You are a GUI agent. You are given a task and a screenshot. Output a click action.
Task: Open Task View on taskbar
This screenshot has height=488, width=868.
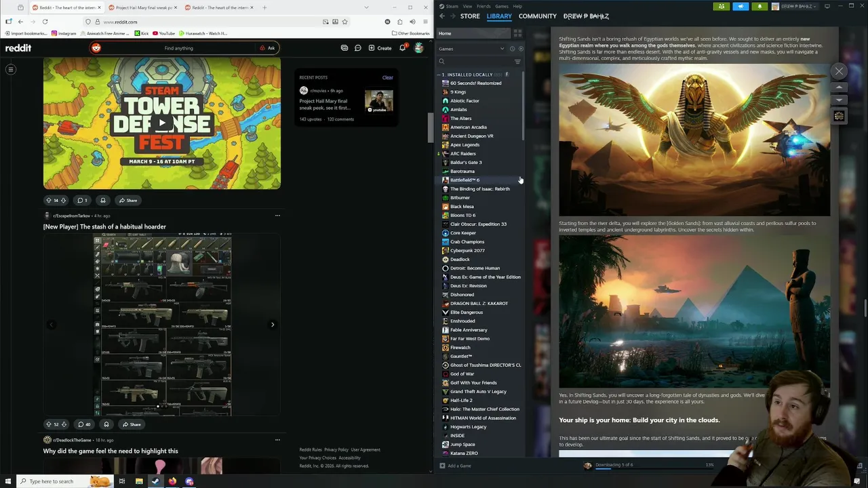tap(122, 481)
